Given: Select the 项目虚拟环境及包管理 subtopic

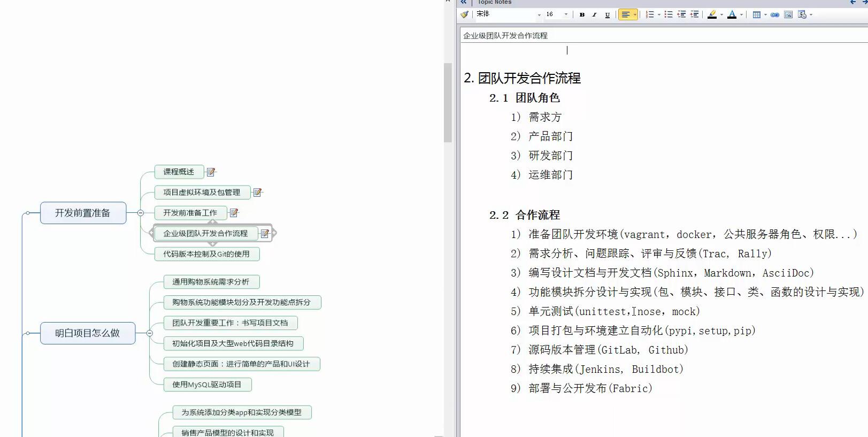Looking at the screenshot, I should (202, 192).
